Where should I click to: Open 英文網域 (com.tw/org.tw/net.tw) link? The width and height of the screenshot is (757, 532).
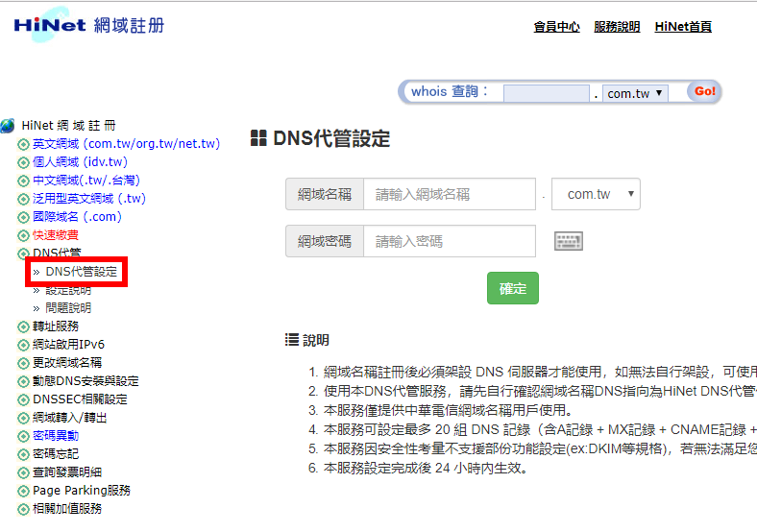[x=126, y=144]
